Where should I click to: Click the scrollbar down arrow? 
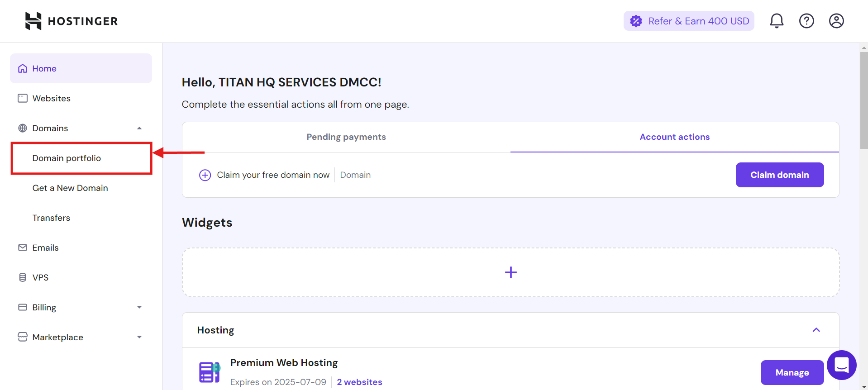(864, 387)
